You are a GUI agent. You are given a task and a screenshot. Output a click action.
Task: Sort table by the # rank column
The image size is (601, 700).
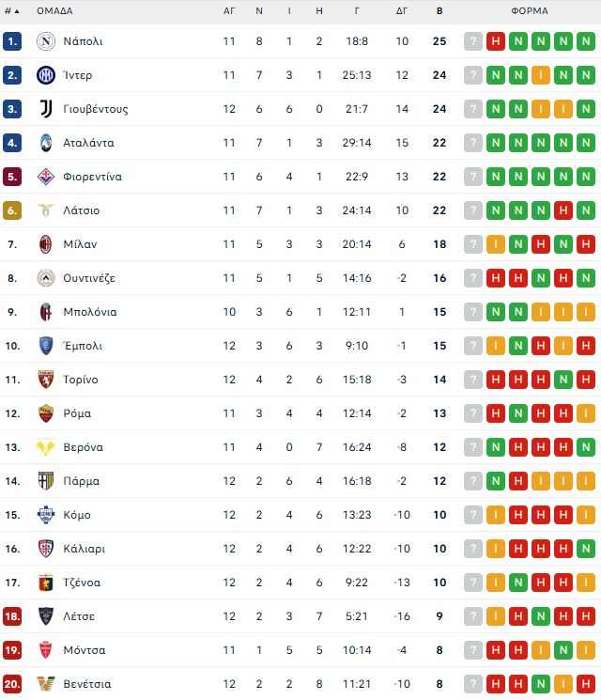tap(11, 11)
